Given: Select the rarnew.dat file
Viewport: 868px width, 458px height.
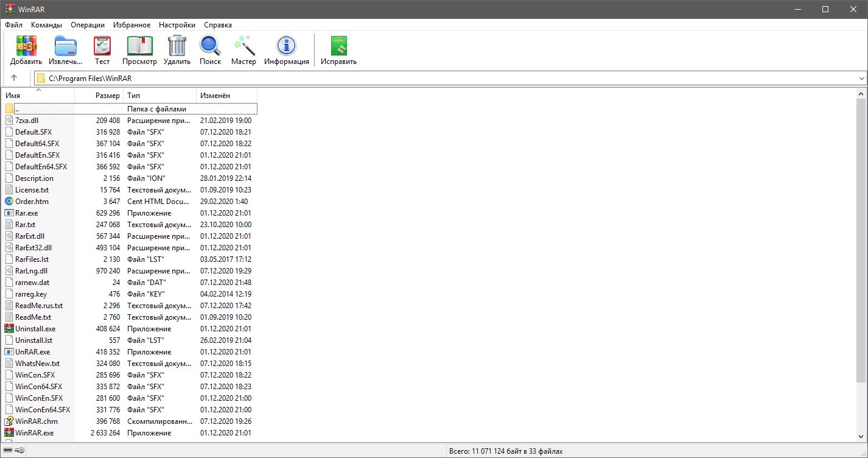Looking at the screenshot, I should (x=31, y=282).
